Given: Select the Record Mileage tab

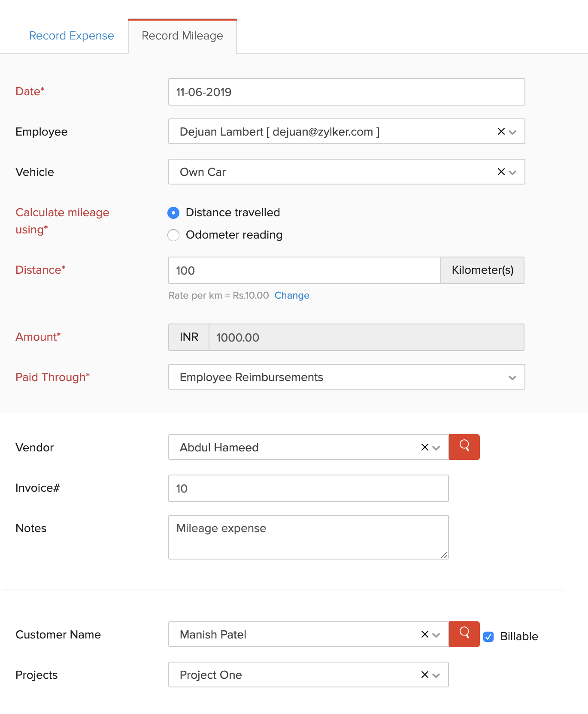Looking at the screenshot, I should pyautogui.click(x=182, y=36).
